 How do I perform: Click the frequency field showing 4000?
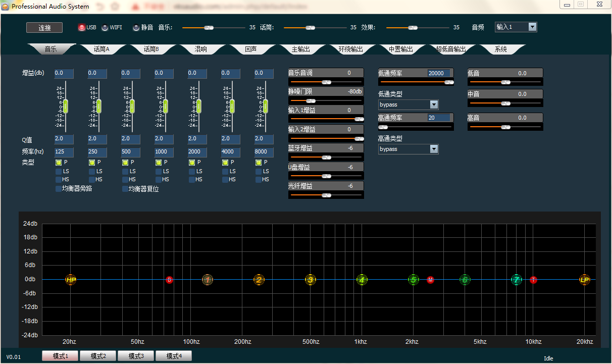click(231, 151)
